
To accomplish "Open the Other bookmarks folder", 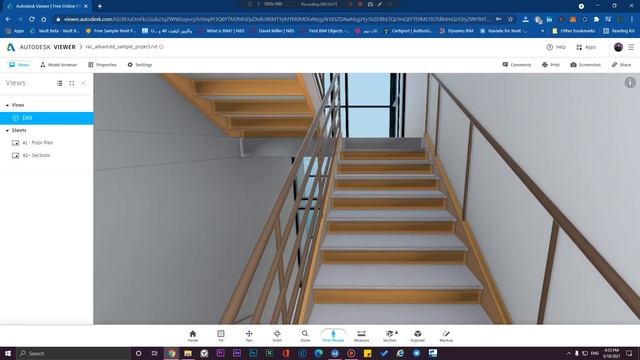I will tap(572, 31).
